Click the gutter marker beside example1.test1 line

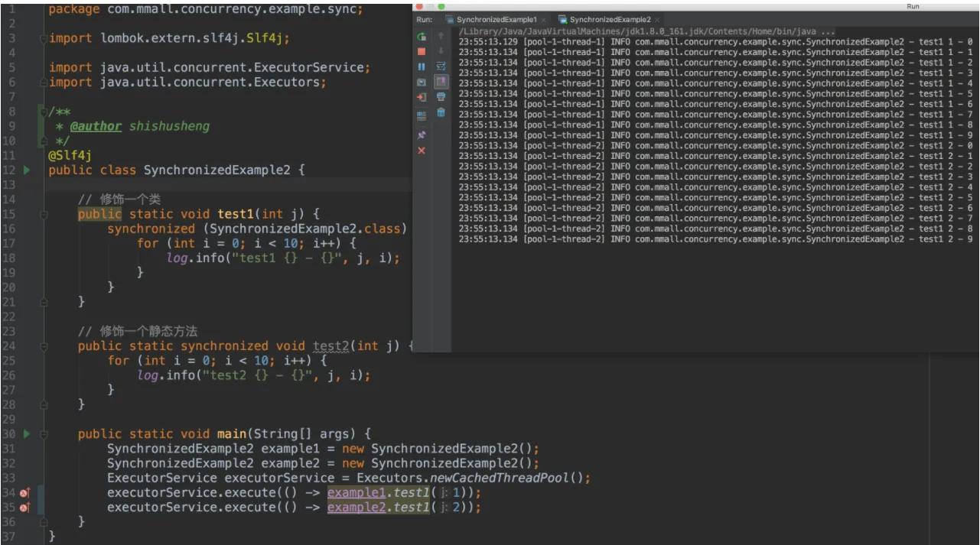click(24, 493)
